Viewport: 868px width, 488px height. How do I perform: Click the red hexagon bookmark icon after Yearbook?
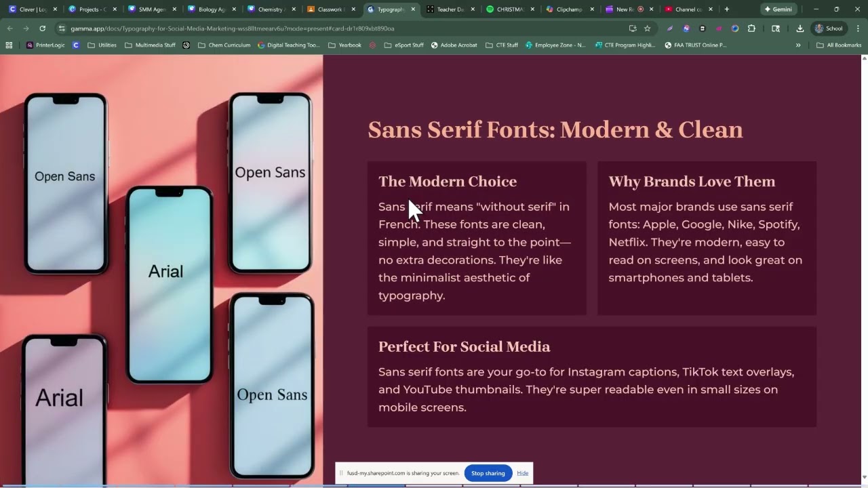pyautogui.click(x=372, y=45)
